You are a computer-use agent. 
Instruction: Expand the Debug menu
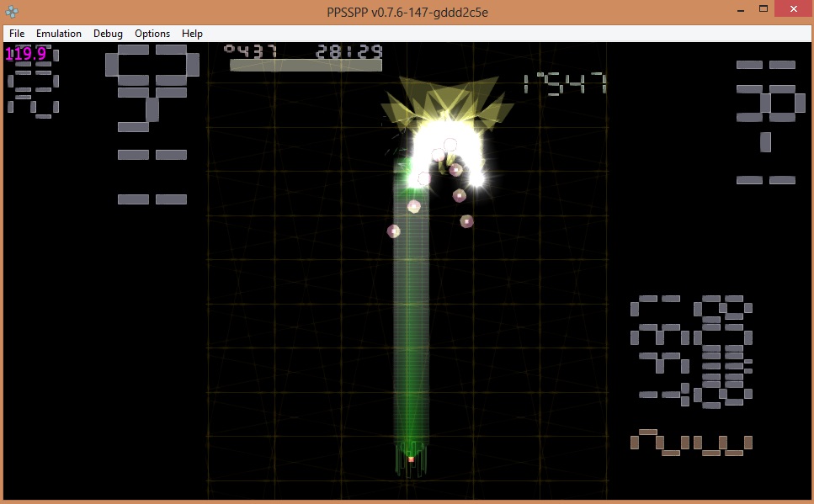point(108,34)
